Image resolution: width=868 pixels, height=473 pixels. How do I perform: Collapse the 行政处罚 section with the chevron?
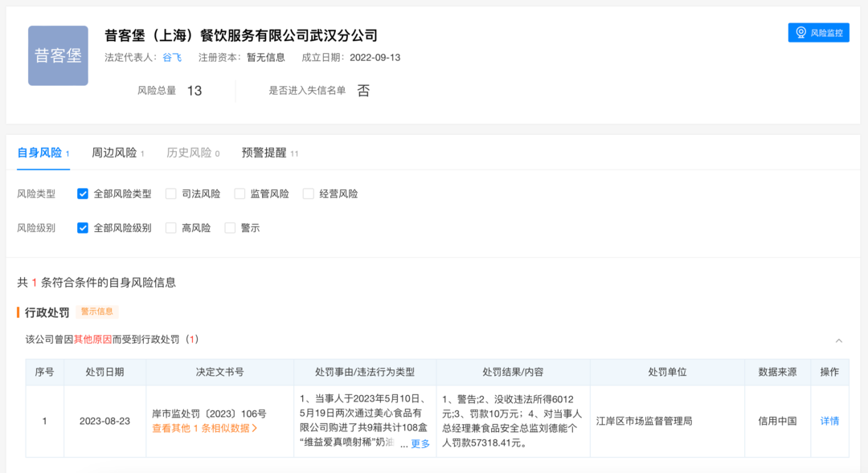point(839,340)
